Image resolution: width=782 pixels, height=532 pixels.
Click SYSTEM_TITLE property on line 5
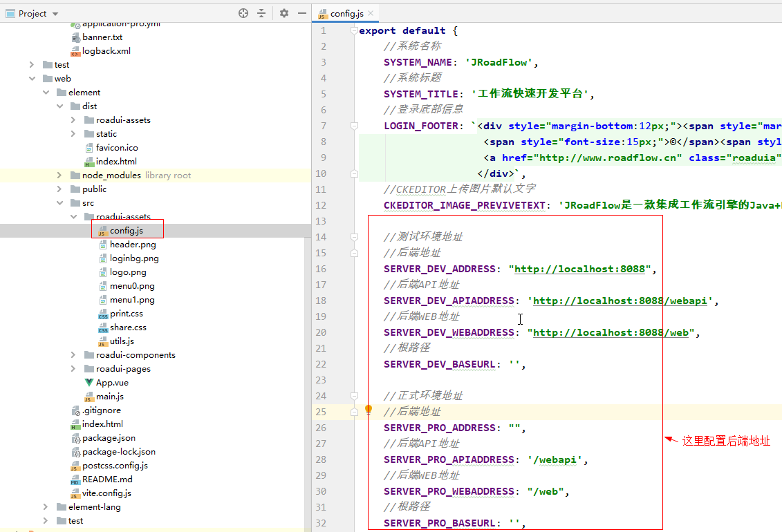pyautogui.click(x=421, y=95)
